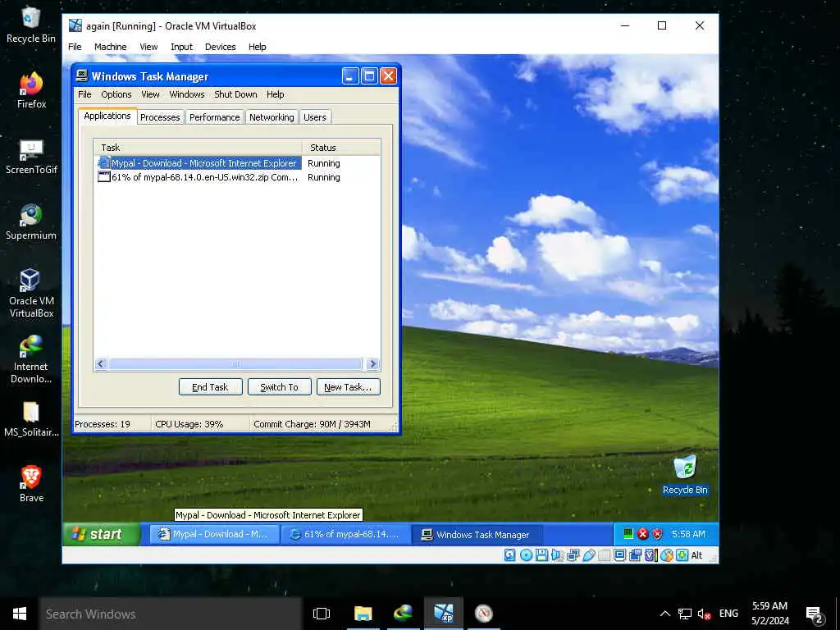The height and width of the screenshot is (630, 840).
Task: Click the End Task button
Action: 210,387
